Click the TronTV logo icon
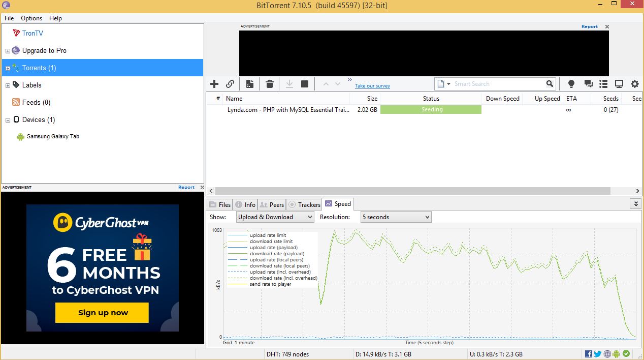644x360 pixels. point(16,33)
